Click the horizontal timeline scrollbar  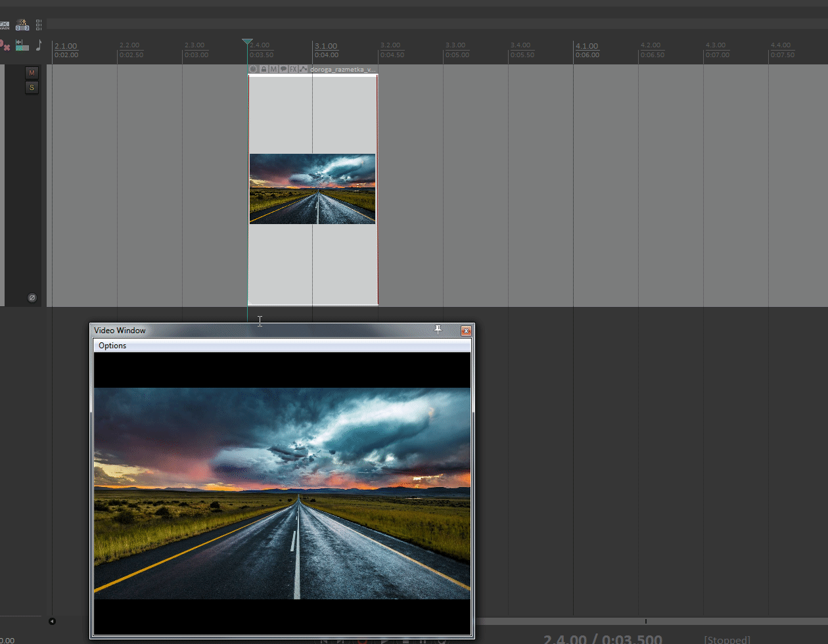click(651, 621)
